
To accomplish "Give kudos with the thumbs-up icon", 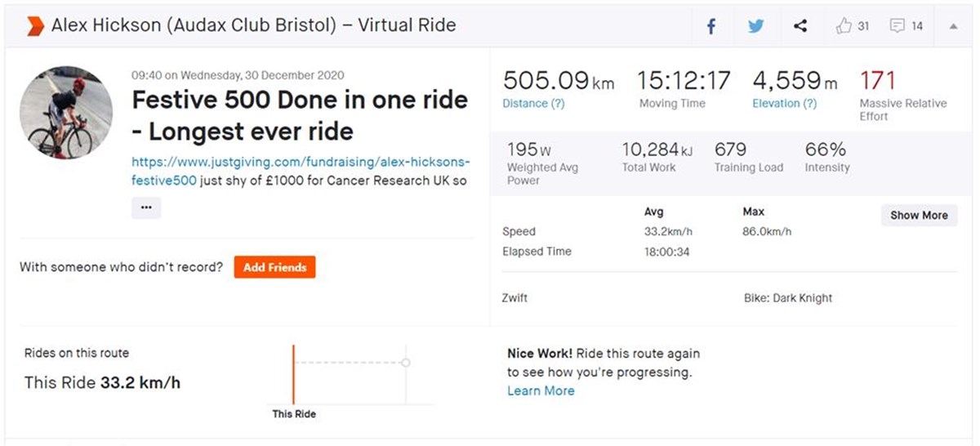I will click(x=844, y=26).
